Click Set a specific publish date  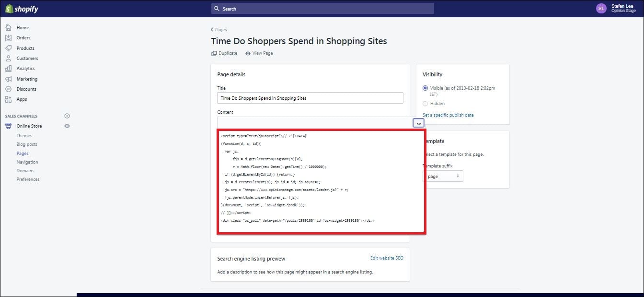[448, 115]
